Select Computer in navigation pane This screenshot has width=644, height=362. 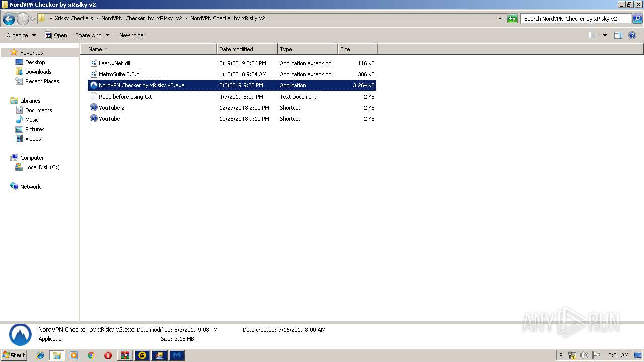pos(32,158)
